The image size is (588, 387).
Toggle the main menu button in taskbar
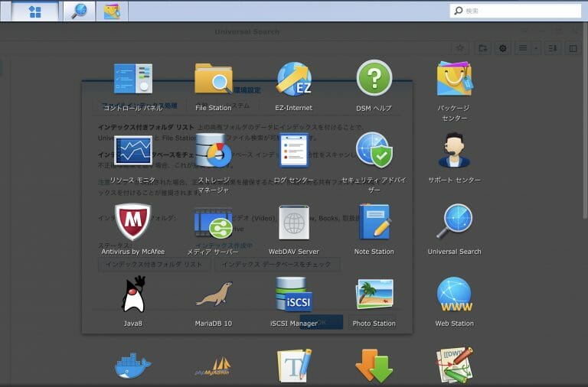pyautogui.click(x=35, y=11)
